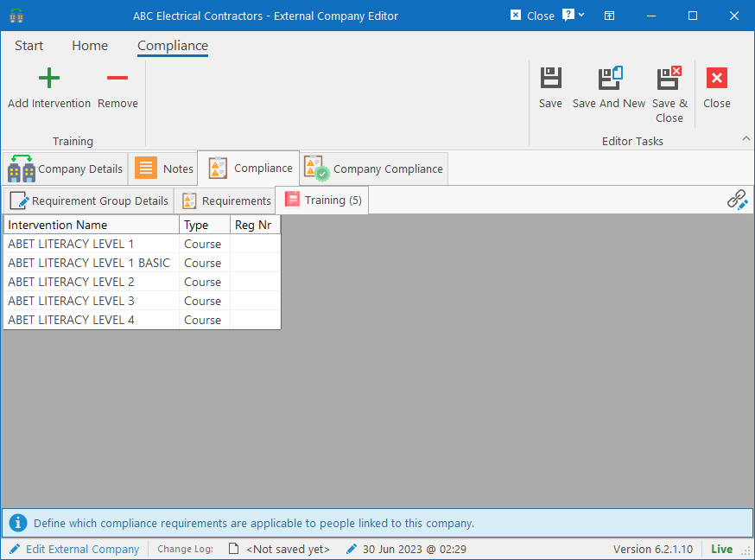Open the Company Compliance tab
This screenshot has width=755, height=560.
374,169
